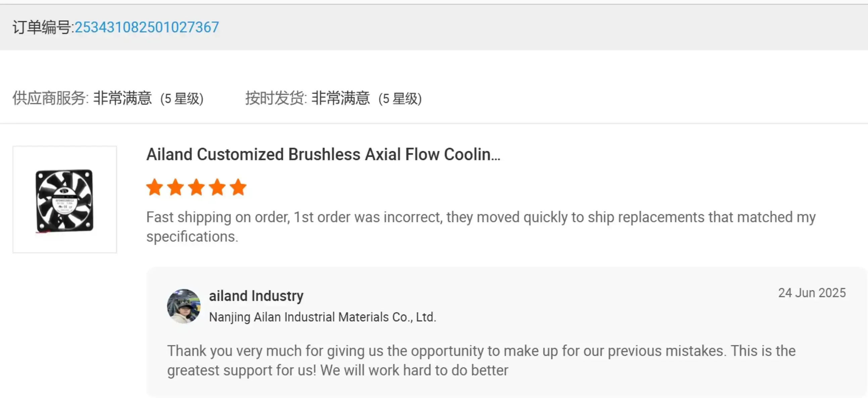Click the buyer review text about fast shipping
The width and height of the screenshot is (868, 398).
click(481, 227)
